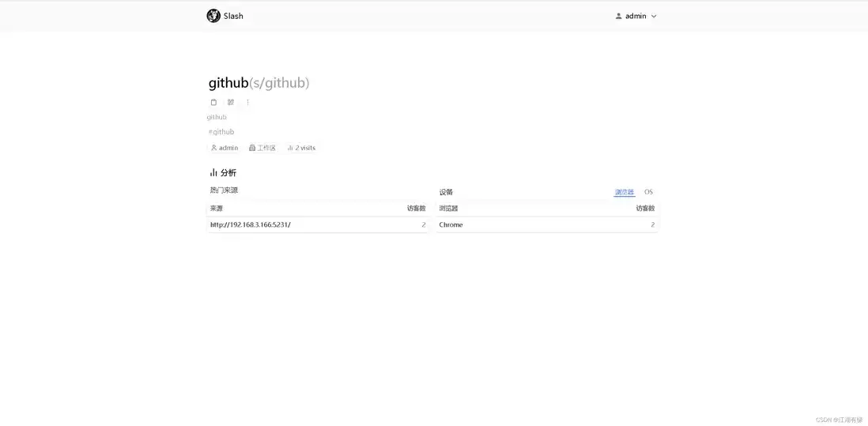Copy the shortcut link with clipboard icon

(x=213, y=102)
